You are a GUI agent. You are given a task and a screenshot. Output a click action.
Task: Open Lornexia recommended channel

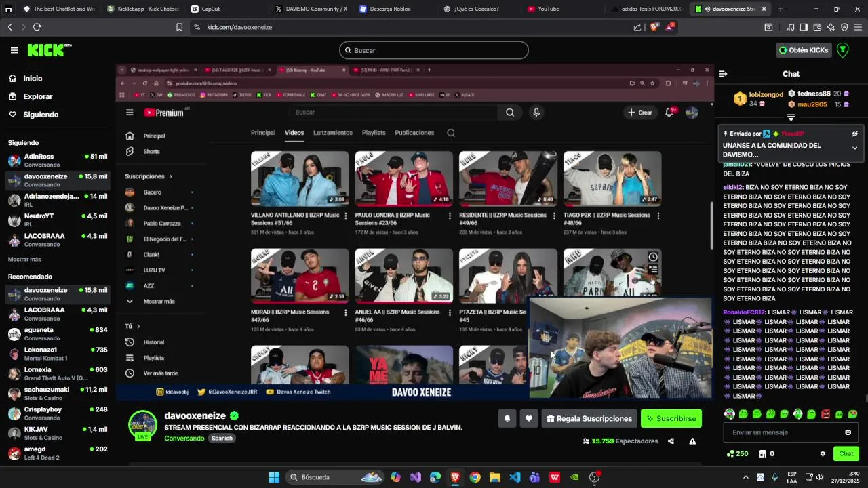(58, 373)
